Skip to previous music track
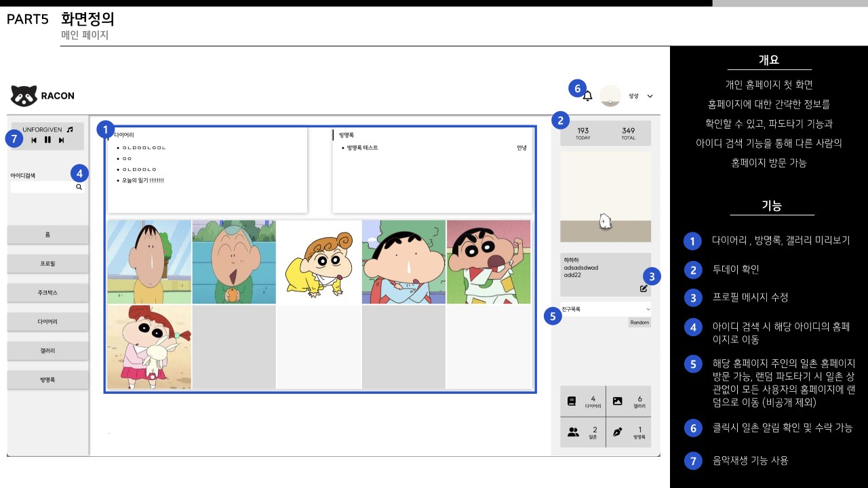Image resolution: width=868 pixels, height=488 pixels. click(34, 140)
